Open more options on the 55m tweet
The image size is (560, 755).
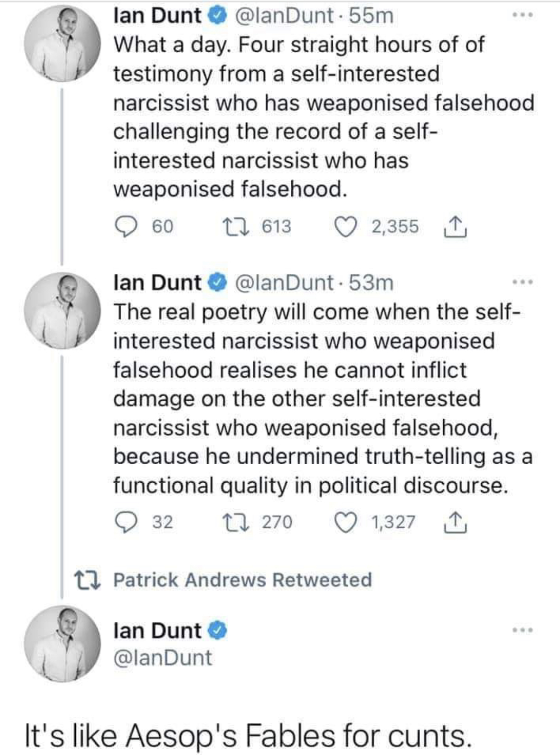click(523, 16)
